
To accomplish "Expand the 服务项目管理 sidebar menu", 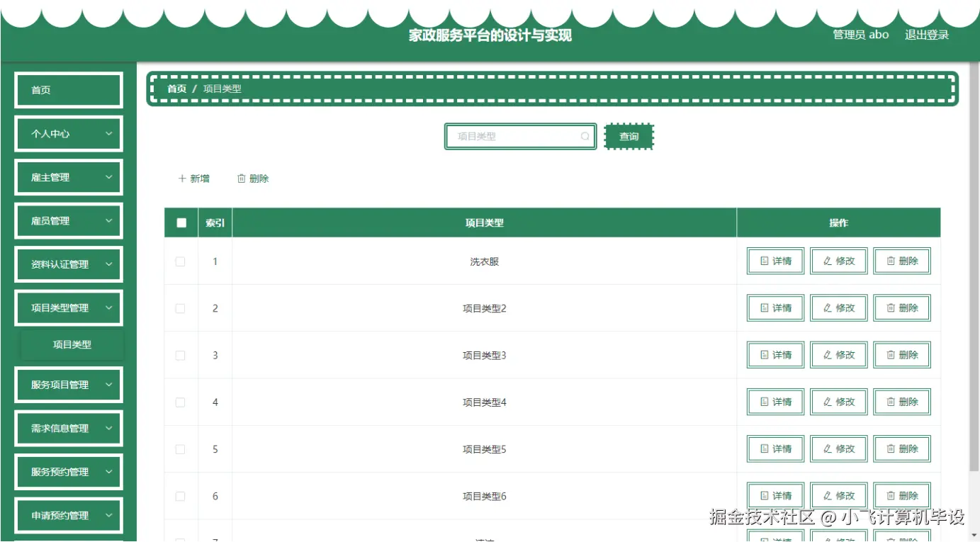I will coord(68,384).
